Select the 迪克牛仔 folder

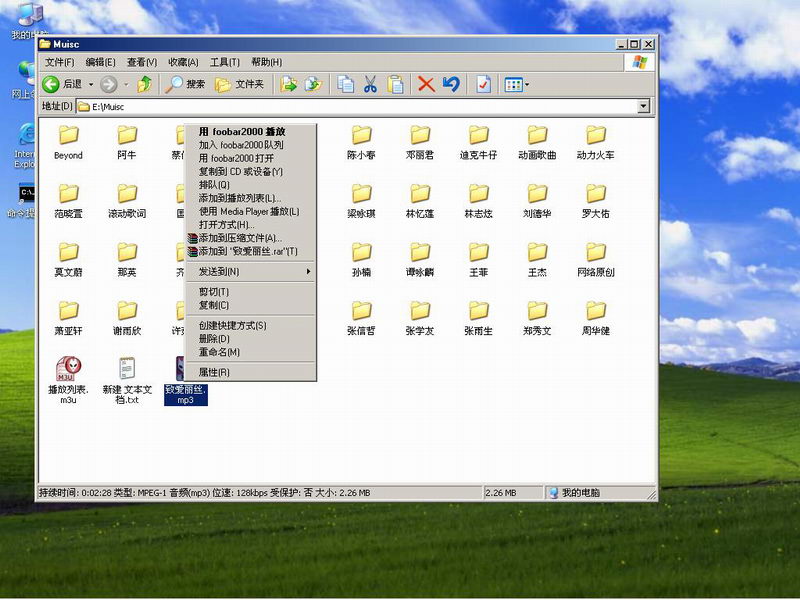tap(479, 143)
